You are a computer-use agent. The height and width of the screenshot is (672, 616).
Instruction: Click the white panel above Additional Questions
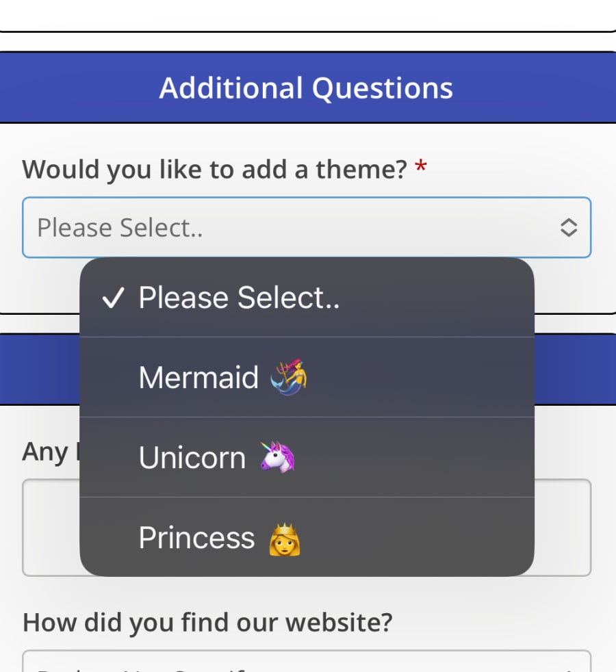[x=307, y=14]
